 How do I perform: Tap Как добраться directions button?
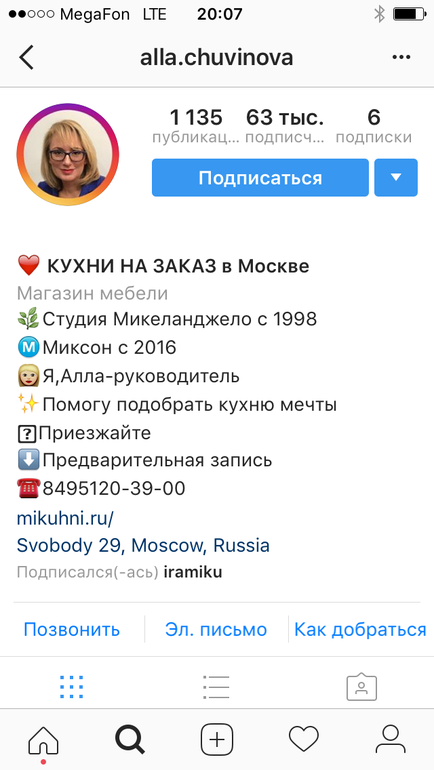[360, 629]
